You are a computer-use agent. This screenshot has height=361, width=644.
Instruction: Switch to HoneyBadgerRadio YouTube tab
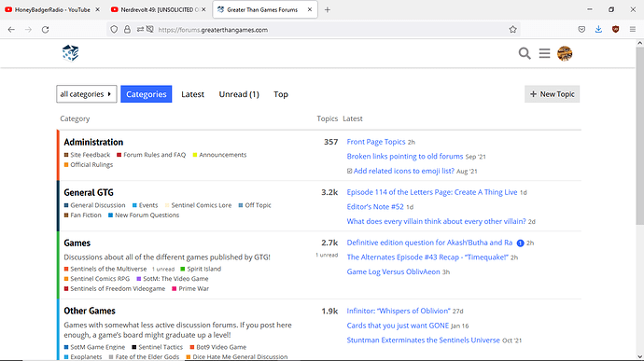pos(52,10)
